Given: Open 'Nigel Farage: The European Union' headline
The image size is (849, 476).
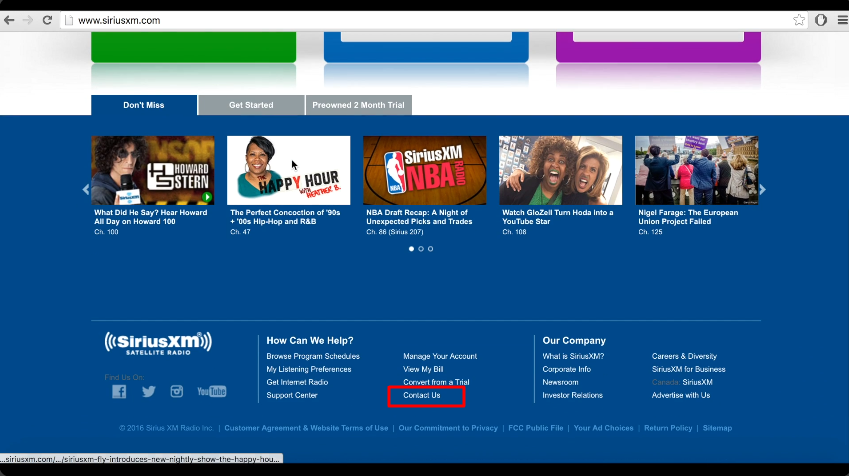Looking at the screenshot, I should click(688, 217).
